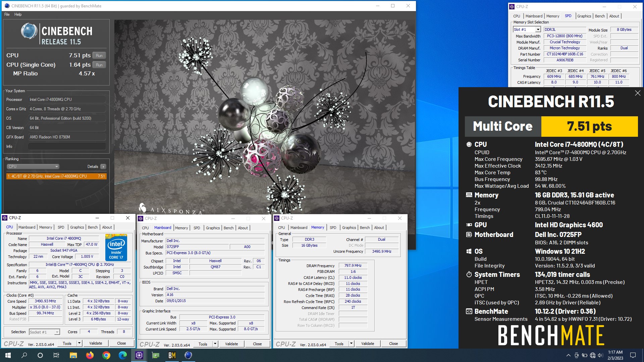Click Module Size 8 GBytes value
The height and width of the screenshot is (362, 644).
[x=624, y=29]
